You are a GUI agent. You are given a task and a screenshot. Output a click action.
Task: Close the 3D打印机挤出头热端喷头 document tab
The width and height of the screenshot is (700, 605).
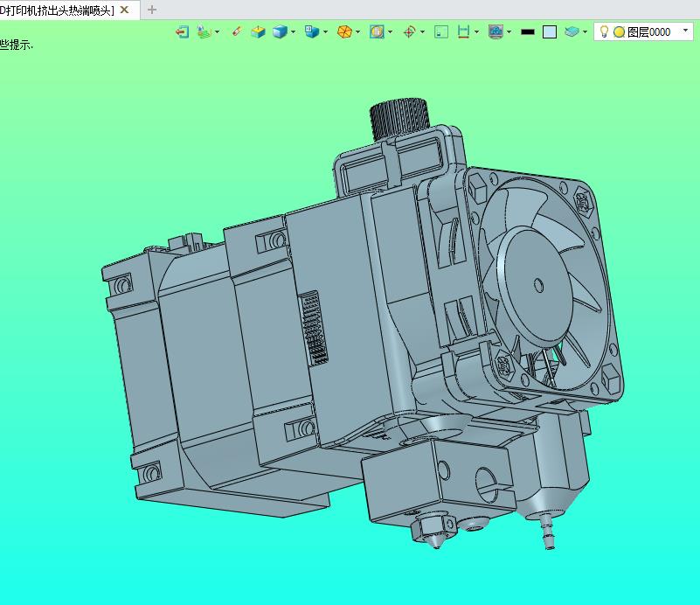(x=125, y=10)
